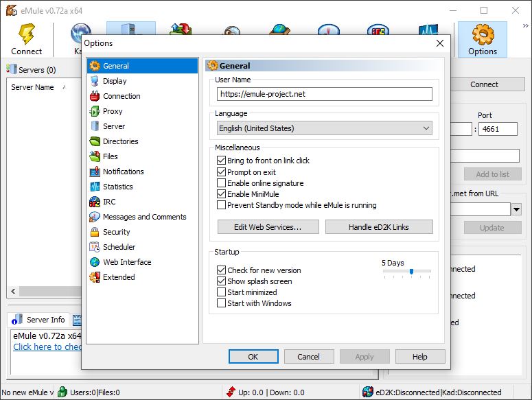Uncheck Prompt on exit
The image size is (532, 400).
pyautogui.click(x=221, y=172)
